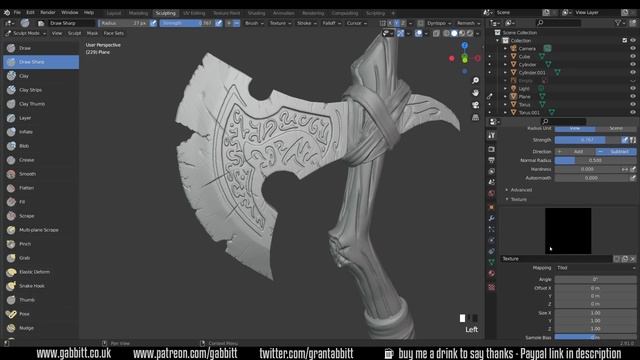This screenshot has width=640, height=360.
Task: Open the Dyntopo dropdown
Action: point(439,23)
